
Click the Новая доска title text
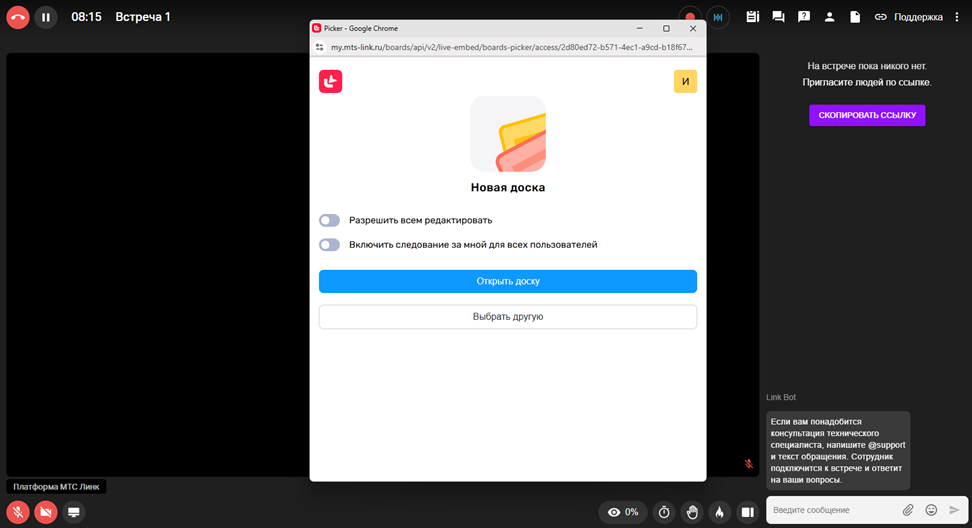click(508, 188)
